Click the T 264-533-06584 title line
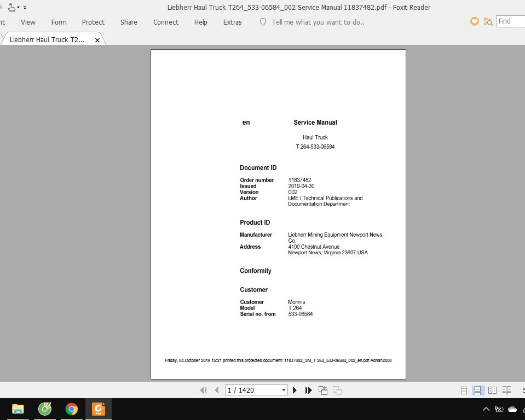The width and height of the screenshot is (525, 420). (x=315, y=147)
